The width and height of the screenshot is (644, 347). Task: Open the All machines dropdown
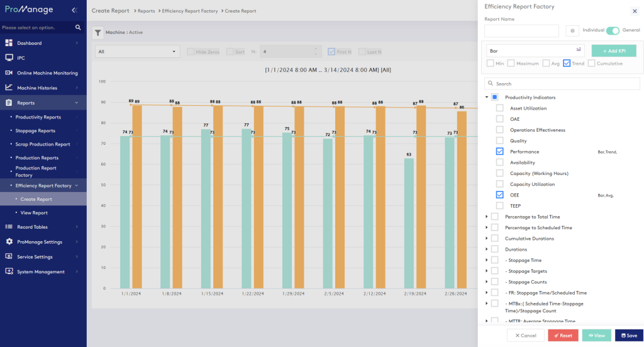click(137, 52)
